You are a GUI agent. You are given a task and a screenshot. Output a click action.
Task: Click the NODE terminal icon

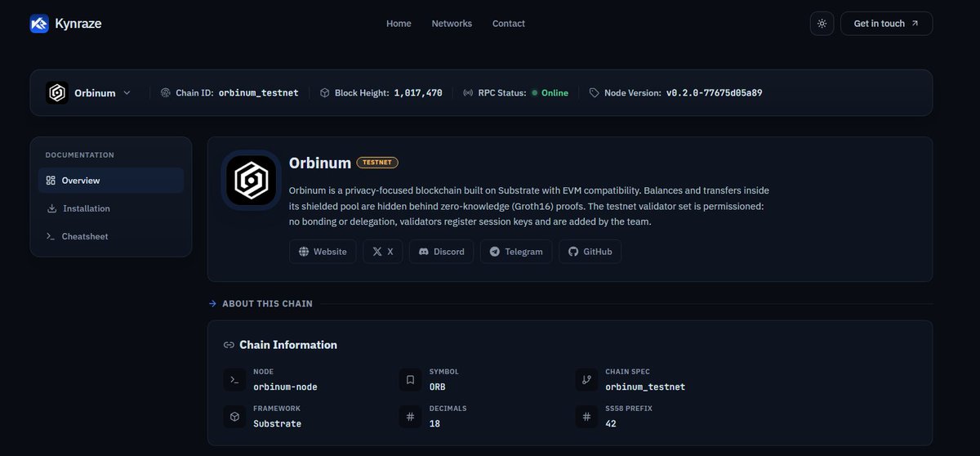click(234, 379)
